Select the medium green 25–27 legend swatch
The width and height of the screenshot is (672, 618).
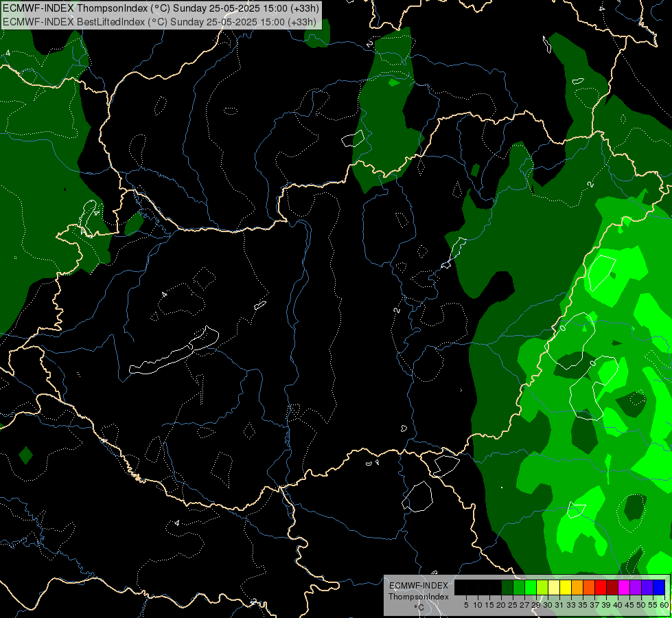click(x=519, y=587)
